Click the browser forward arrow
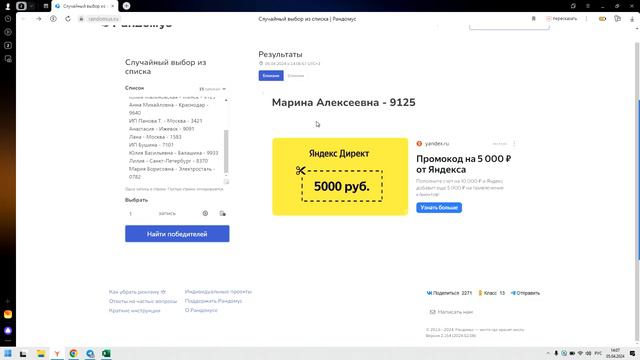 click(38, 19)
